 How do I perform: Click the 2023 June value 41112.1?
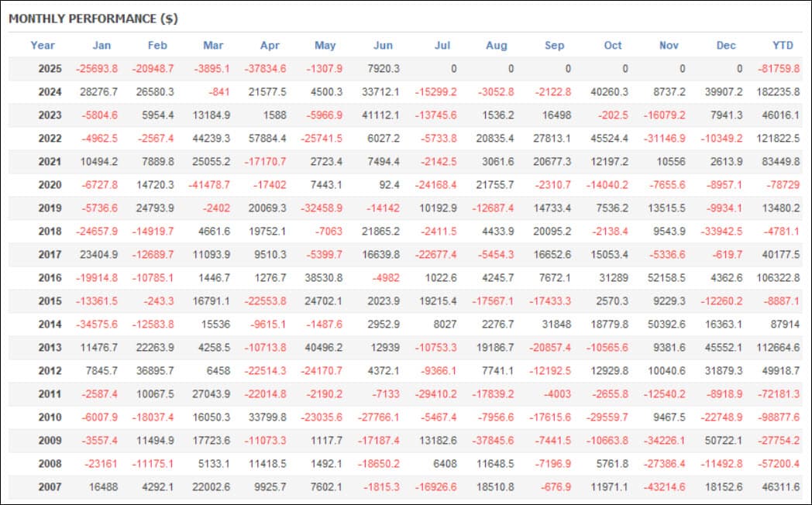point(380,115)
